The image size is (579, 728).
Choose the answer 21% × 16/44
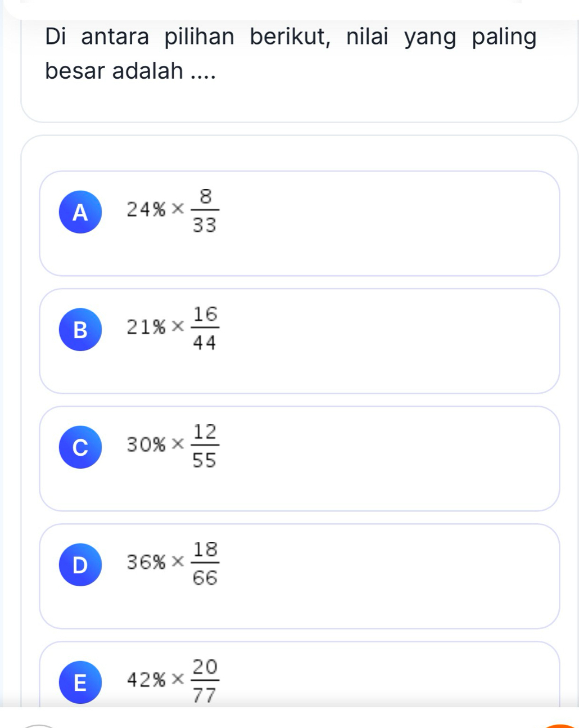171,328
